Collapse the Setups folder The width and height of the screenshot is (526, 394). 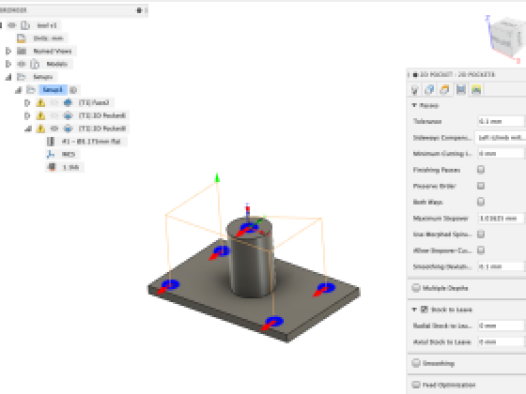pos(8,77)
